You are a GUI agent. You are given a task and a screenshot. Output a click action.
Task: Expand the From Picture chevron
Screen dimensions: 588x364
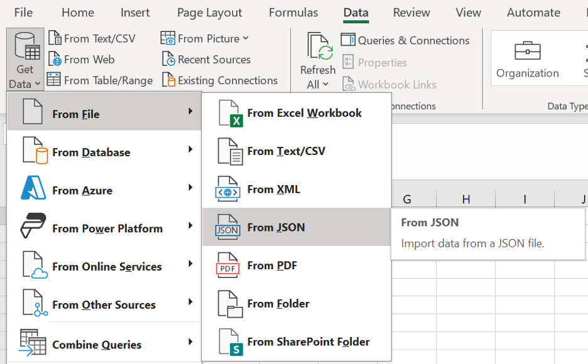coord(246,38)
